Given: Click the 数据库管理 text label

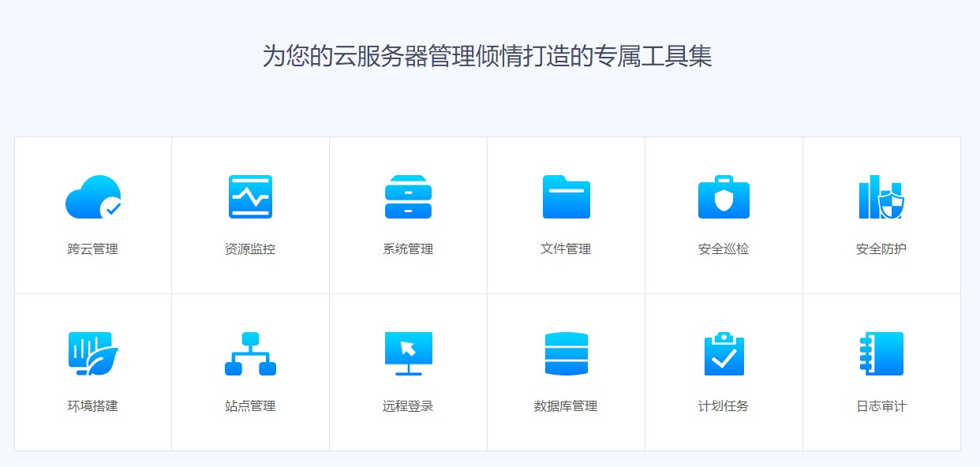Looking at the screenshot, I should click(x=566, y=406).
